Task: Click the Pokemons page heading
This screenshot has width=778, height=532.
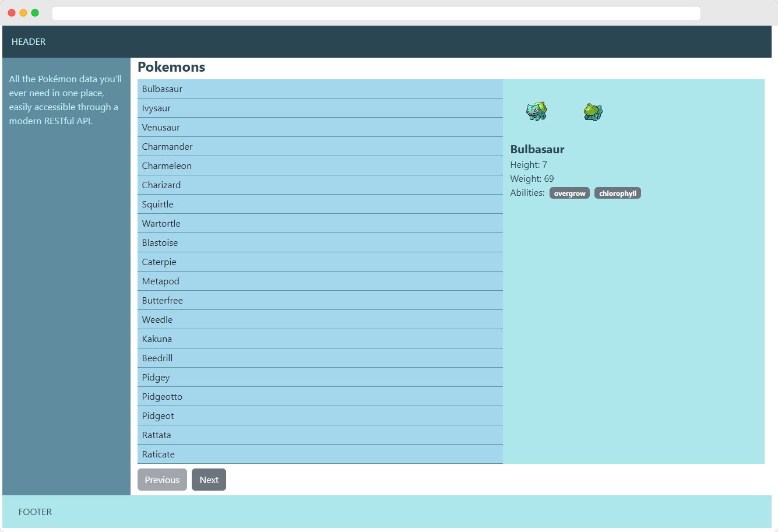Action: pyautogui.click(x=171, y=67)
